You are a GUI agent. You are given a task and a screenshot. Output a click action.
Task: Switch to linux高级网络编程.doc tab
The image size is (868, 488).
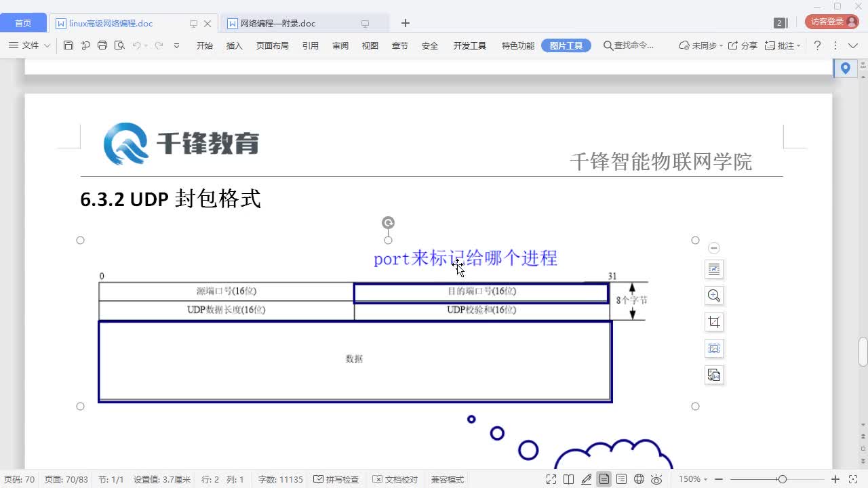pyautogui.click(x=111, y=23)
